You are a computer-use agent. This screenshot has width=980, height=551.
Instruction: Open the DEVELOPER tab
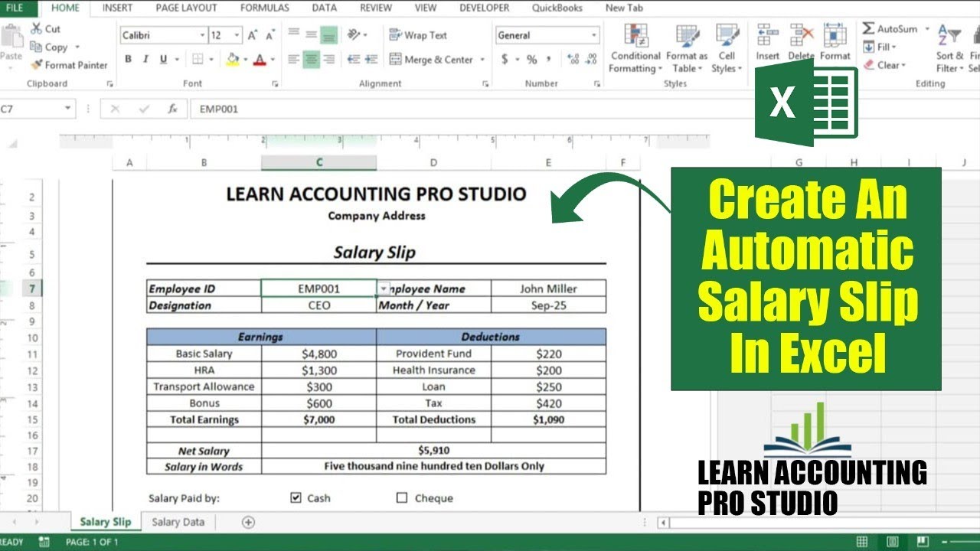click(x=485, y=8)
